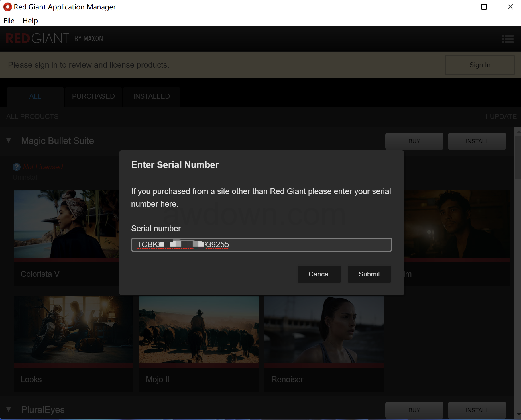521x420 pixels.
Task: Open the File menu
Action: click(9, 21)
